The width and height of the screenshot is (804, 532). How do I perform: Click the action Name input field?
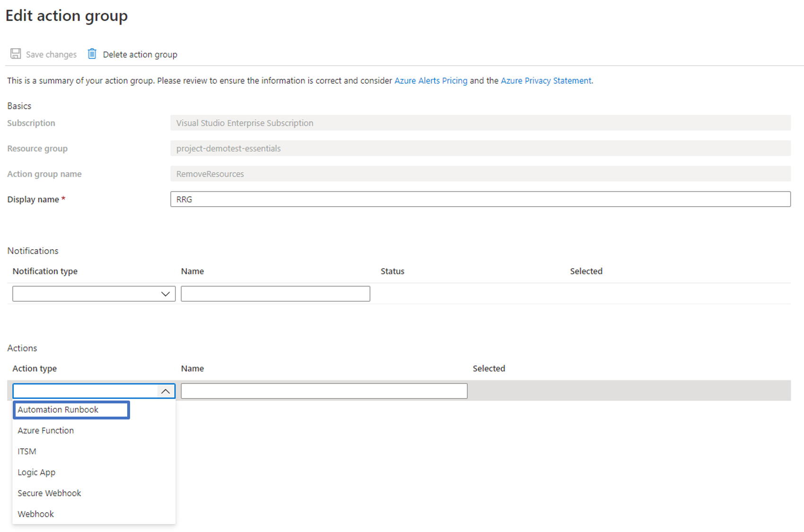324,391
